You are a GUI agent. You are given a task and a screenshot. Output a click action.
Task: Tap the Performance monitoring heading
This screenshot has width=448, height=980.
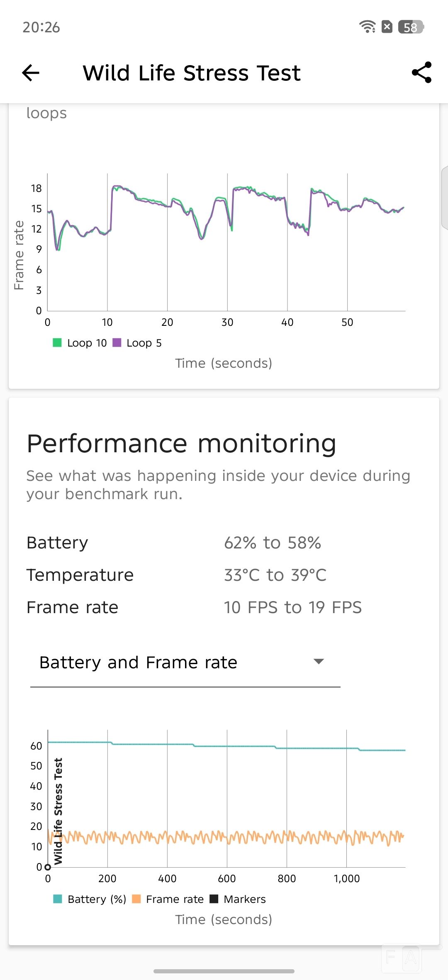[x=181, y=443]
